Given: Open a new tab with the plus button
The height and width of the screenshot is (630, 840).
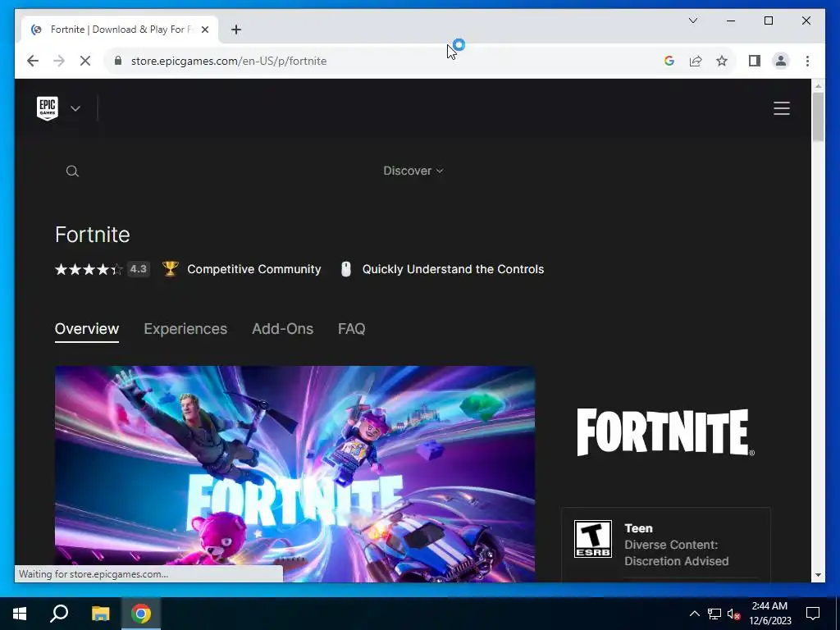Looking at the screenshot, I should pyautogui.click(x=236, y=30).
